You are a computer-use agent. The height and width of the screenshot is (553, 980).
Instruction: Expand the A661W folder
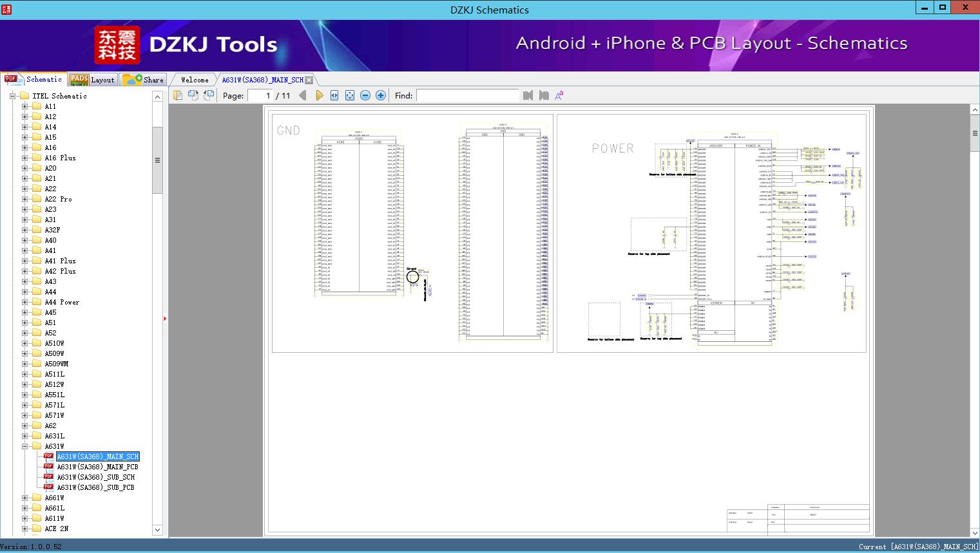24,498
